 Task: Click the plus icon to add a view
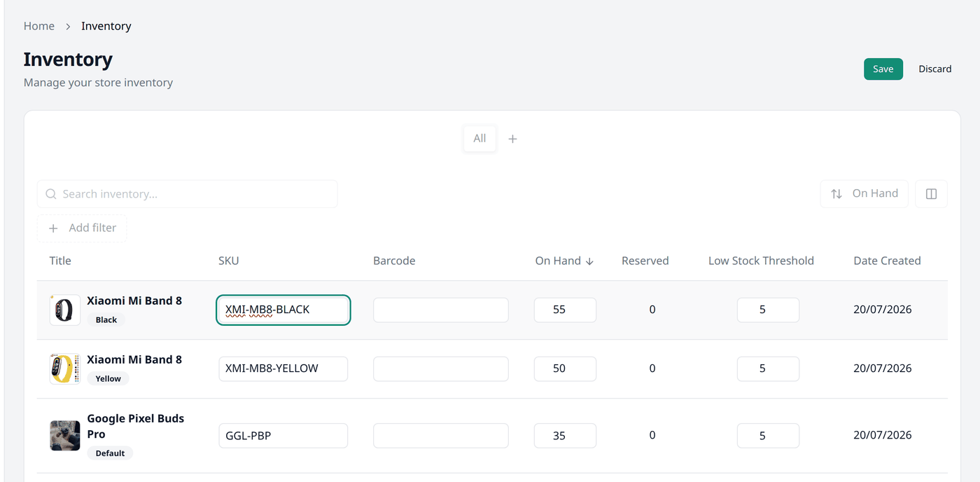click(512, 139)
